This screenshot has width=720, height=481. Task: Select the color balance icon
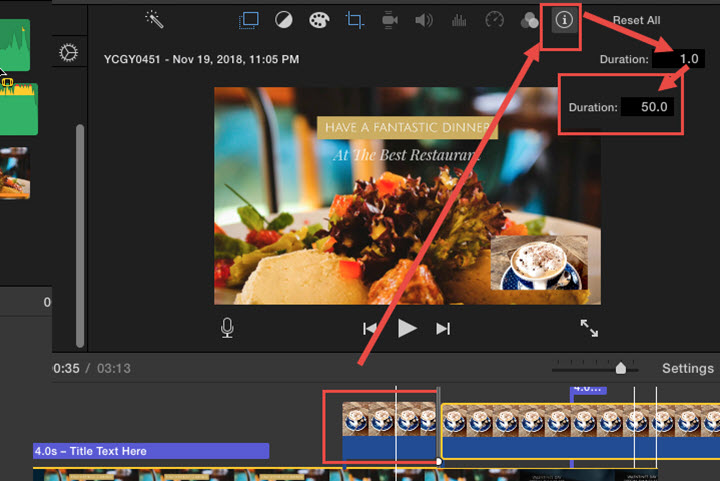tap(284, 19)
